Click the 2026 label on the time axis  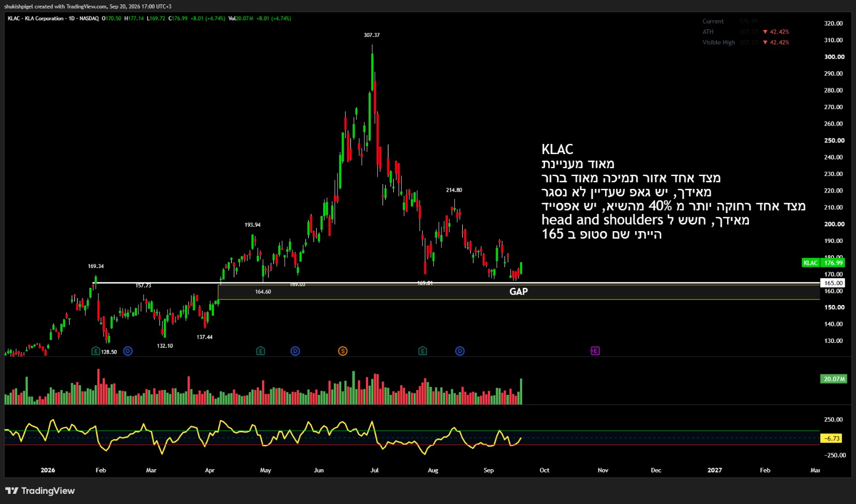tap(48, 470)
